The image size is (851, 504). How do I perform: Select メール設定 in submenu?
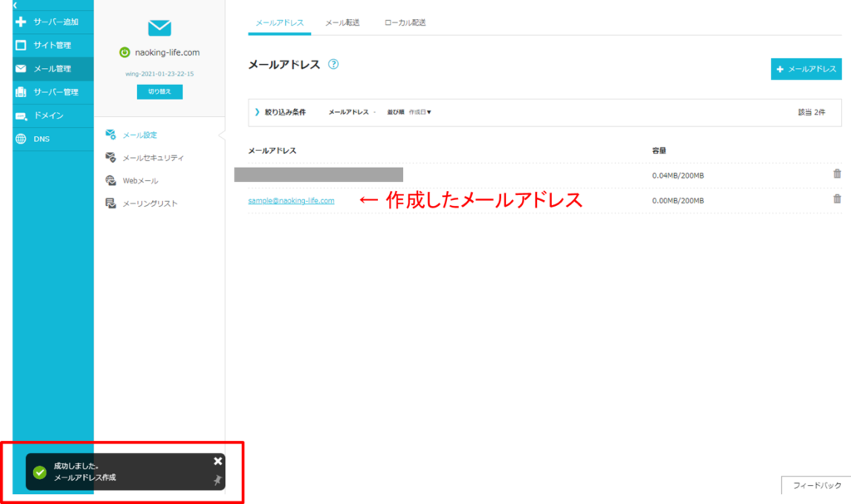(x=140, y=135)
